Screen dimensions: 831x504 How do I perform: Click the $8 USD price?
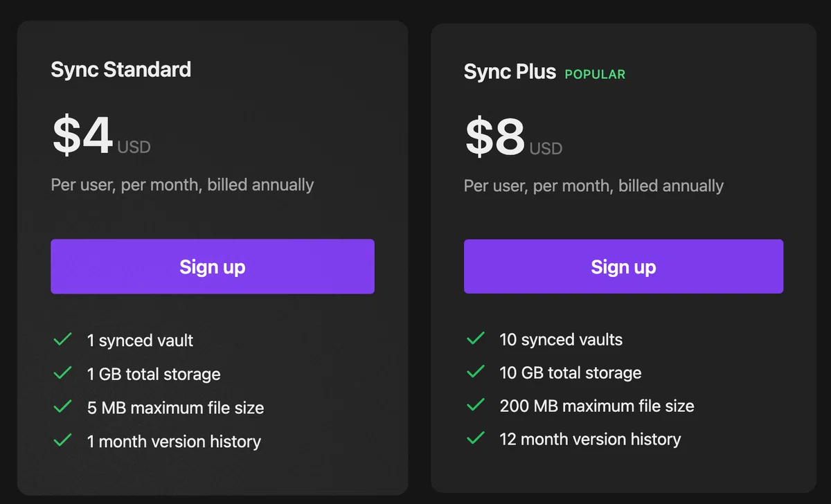(513, 137)
